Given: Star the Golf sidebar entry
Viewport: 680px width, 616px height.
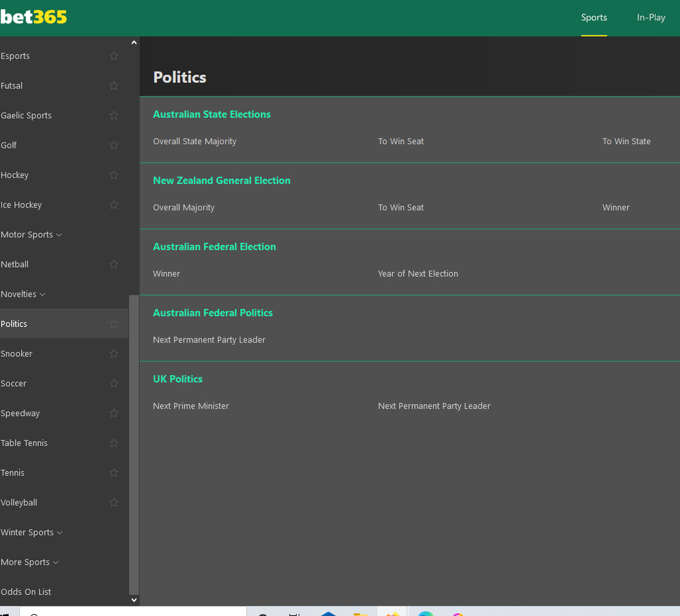Looking at the screenshot, I should pyautogui.click(x=114, y=145).
